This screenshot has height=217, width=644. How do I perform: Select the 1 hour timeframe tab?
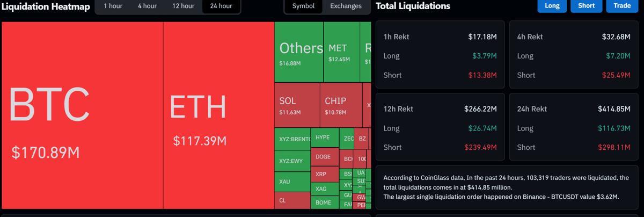[x=113, y=6]
